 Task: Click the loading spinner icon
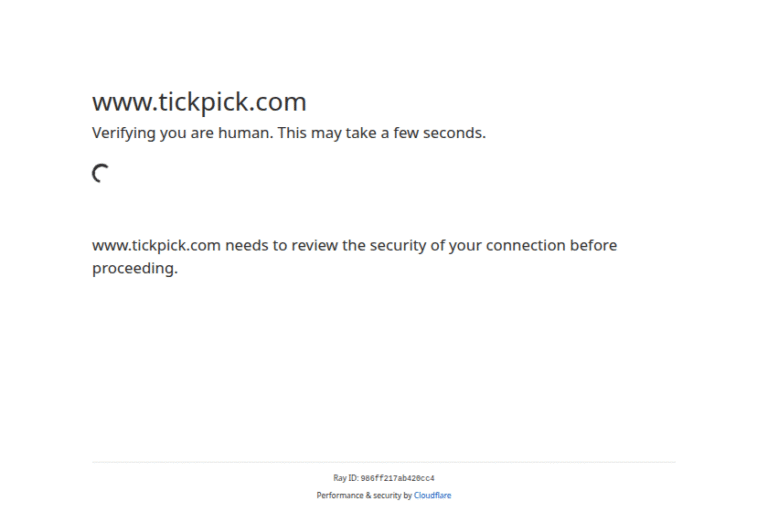[100, 174]
